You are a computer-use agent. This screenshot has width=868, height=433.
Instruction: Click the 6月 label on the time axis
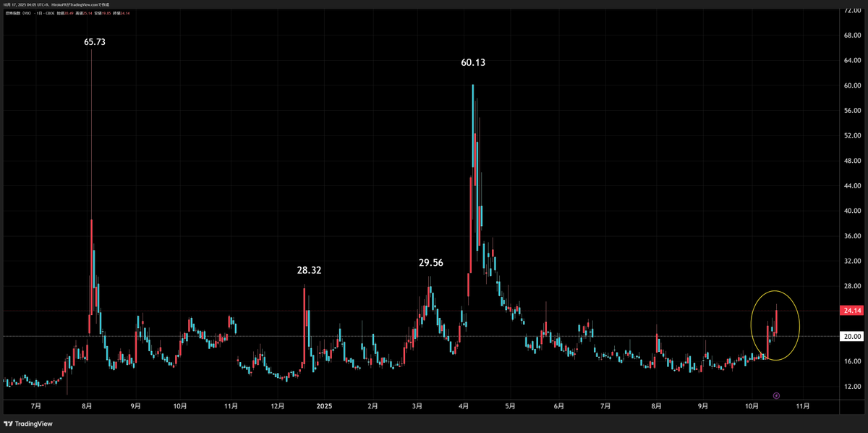tap(558, 407)
